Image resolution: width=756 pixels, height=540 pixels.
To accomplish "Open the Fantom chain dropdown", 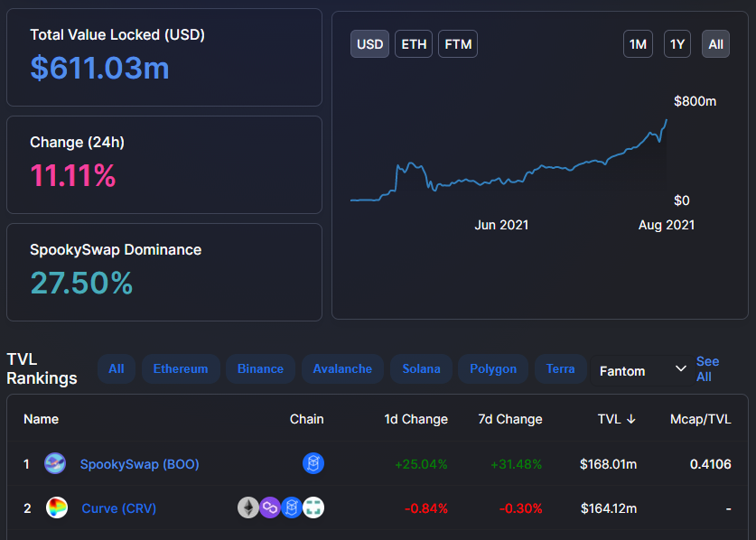I will pos(643,371).
